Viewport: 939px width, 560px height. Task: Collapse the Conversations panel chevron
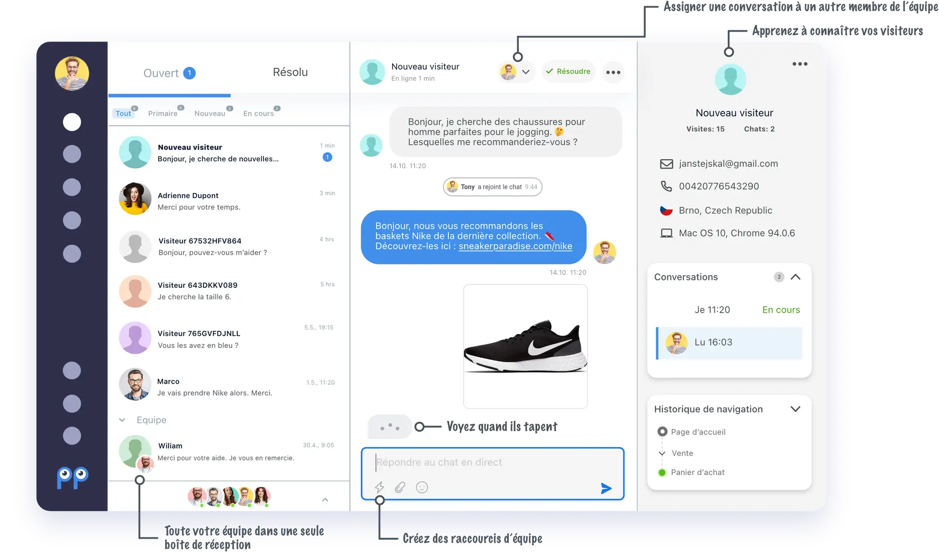(x=796, y=277)
